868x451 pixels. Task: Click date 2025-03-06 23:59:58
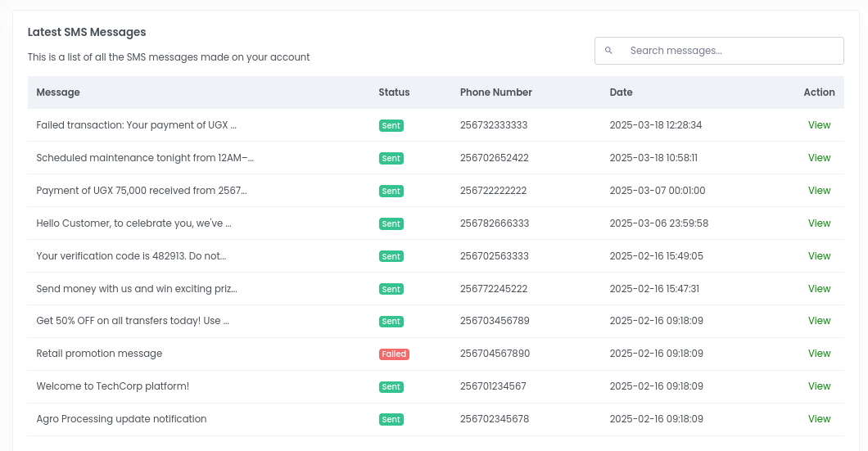point(659,223)
